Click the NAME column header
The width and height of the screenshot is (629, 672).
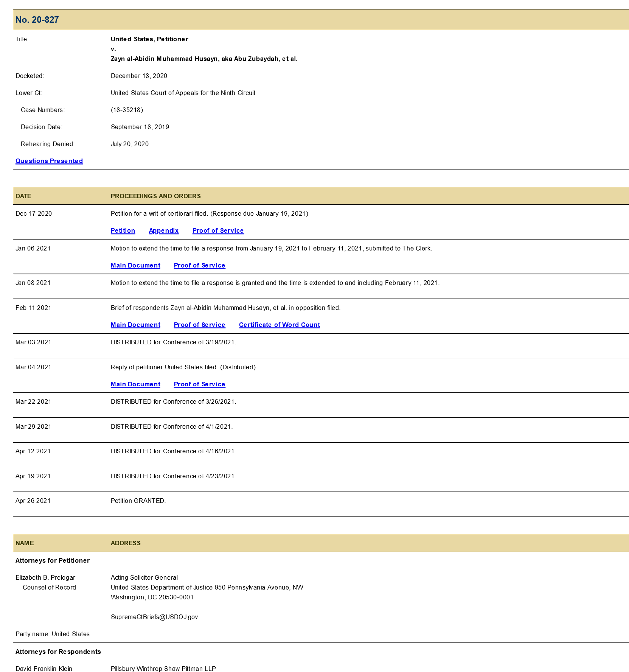[25, 543]
